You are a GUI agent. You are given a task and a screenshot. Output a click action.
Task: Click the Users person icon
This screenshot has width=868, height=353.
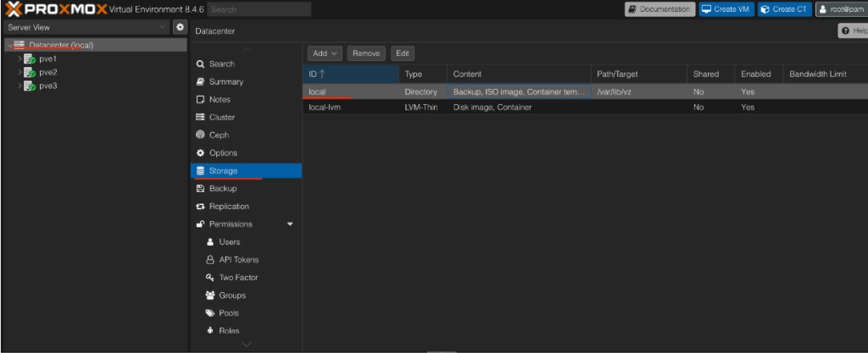pyautogui.click(x=210, y=242)
